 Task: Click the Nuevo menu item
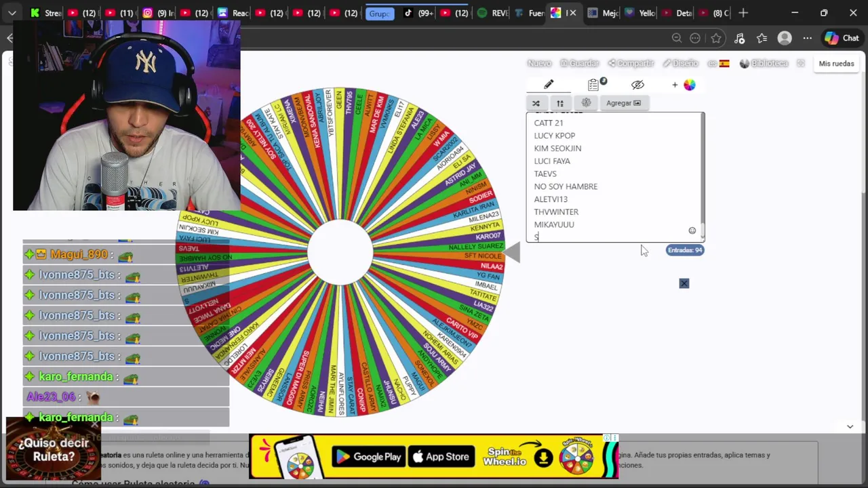click(x=539, y=64)
